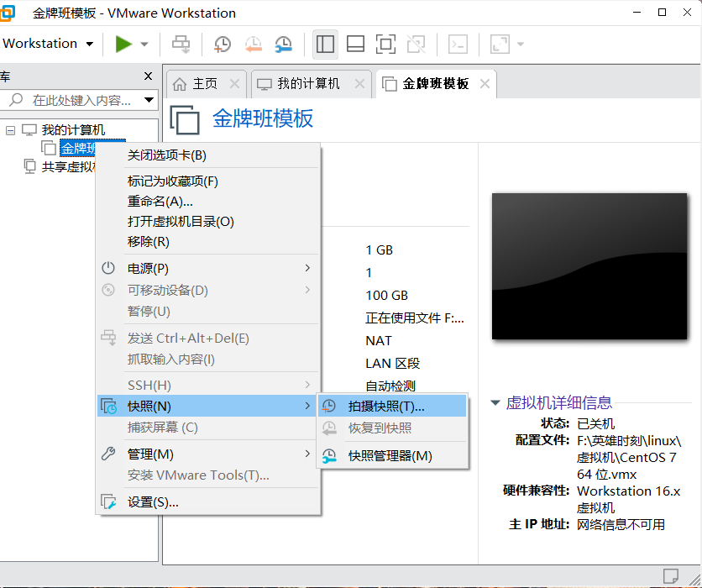This screenshot has width=702, height=588.
Task: Close the 金牌班模板 tab
Action: [485, 84]
